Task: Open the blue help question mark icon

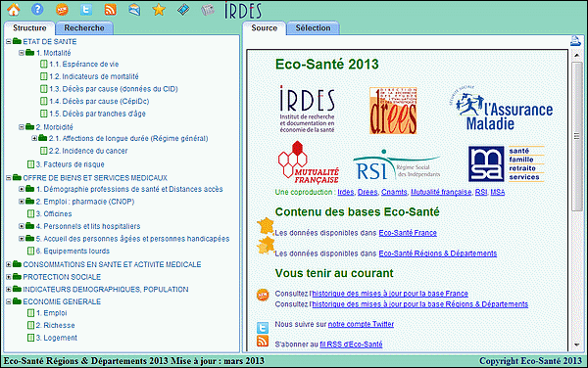Action: (x=37, y=9)
